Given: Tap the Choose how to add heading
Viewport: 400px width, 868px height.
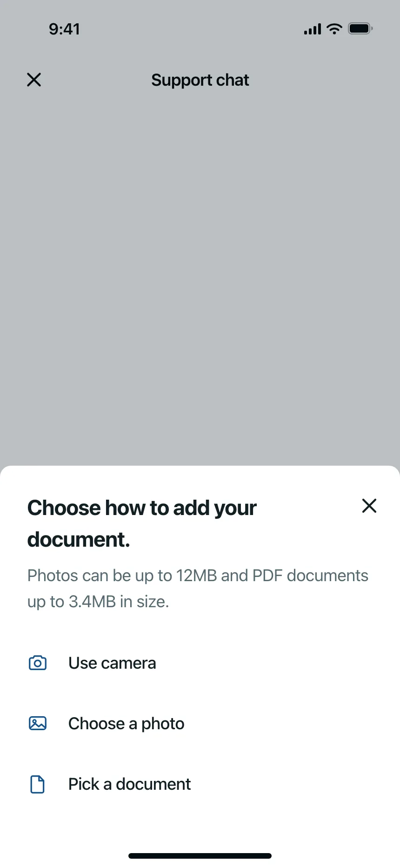Looking at the screenshot, I should tap(142, 523).
